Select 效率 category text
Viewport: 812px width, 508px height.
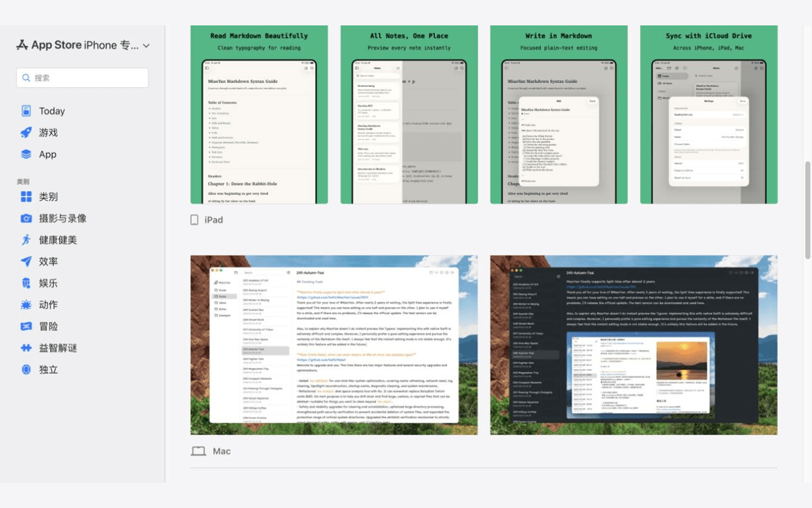pos(48,262)
